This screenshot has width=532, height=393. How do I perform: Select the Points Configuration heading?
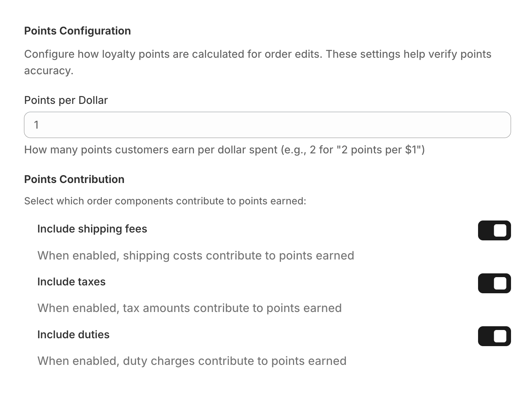coord(78,31)
